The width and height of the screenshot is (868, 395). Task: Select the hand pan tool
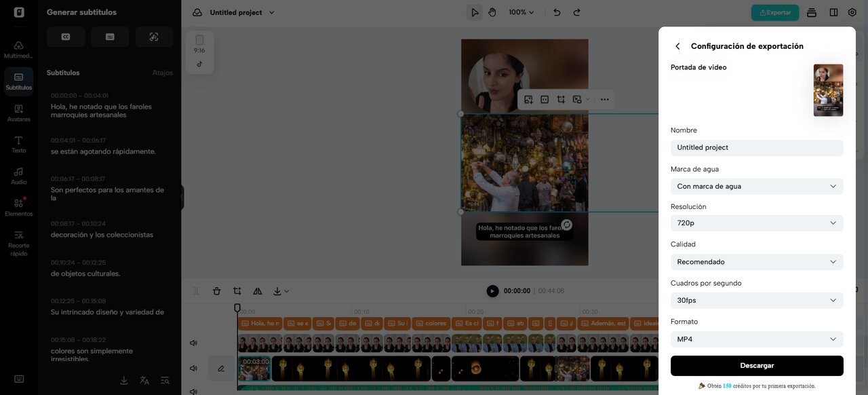(492, 12)
